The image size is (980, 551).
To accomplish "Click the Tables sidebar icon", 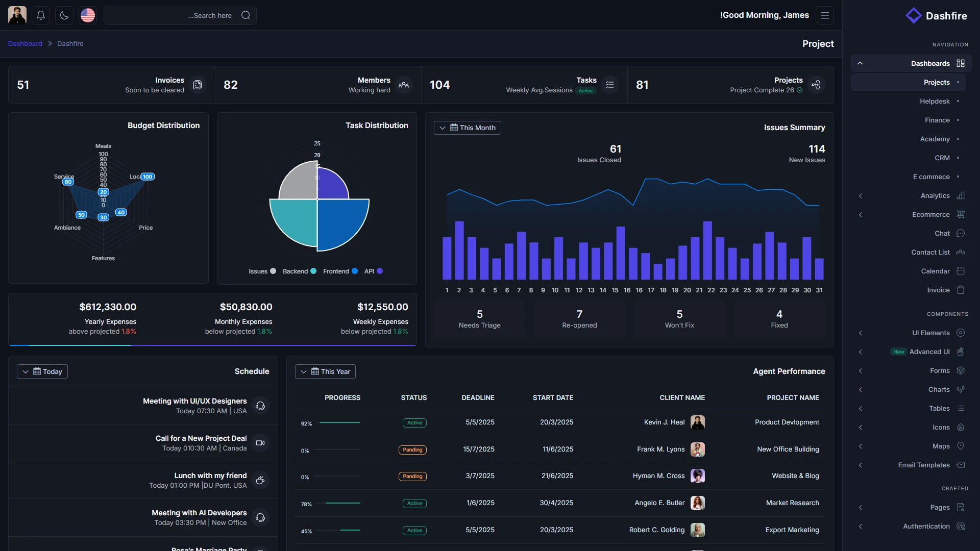I will (961, 408).
